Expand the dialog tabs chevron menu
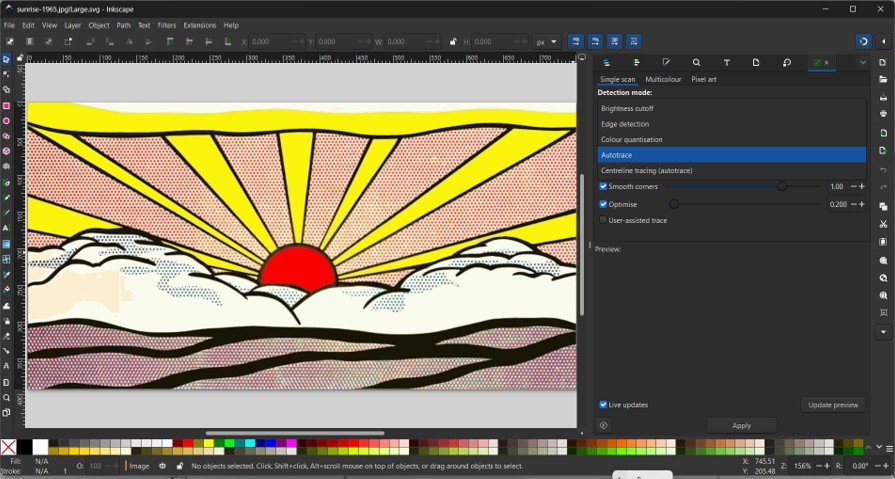Image resolution: width=895 pixels, height=479 pixels. point(863,62)
